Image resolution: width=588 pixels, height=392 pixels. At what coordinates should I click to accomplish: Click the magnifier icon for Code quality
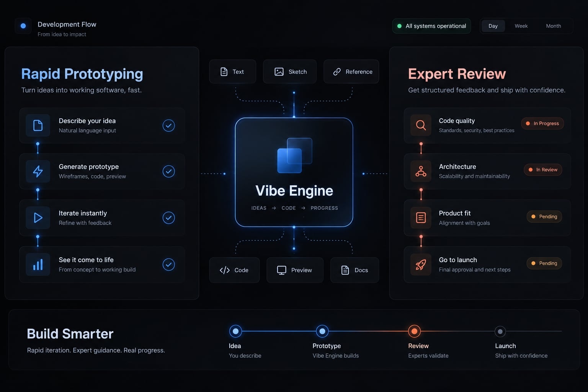click(421, 125)
